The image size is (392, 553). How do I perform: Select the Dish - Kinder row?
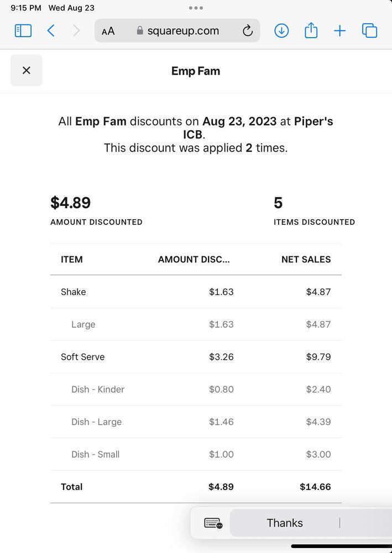coord(98,389)
